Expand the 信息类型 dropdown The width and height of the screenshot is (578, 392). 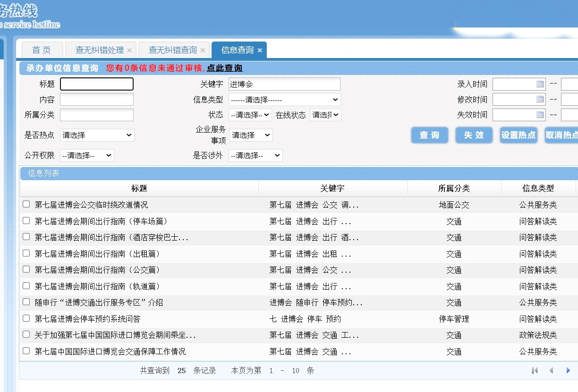(x=284, y=100)
